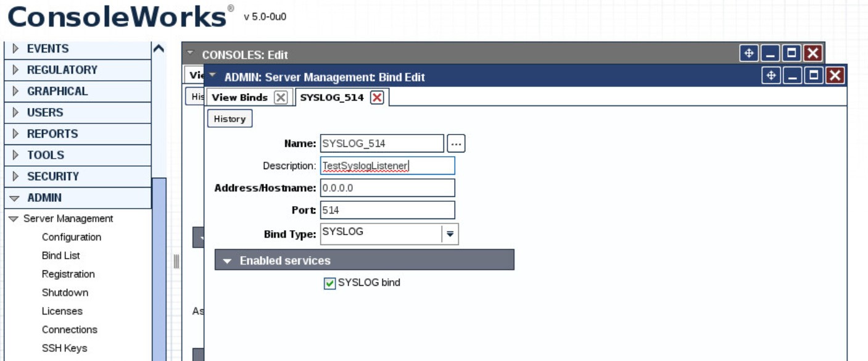Open the Bind Type dropdown
Screen dimensions: 868x361
tap(450, 234)
